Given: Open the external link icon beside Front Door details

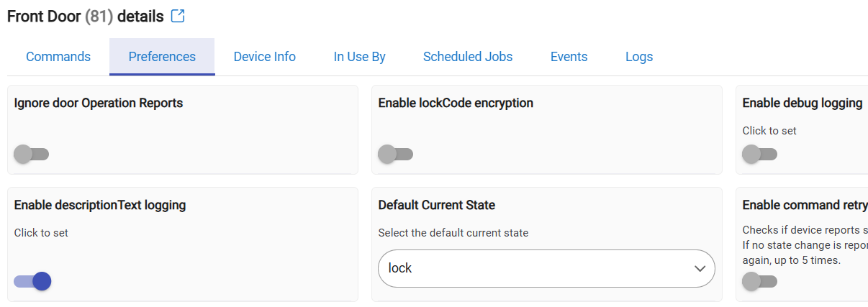Looking at the screenshot, I should click(178, 16).
